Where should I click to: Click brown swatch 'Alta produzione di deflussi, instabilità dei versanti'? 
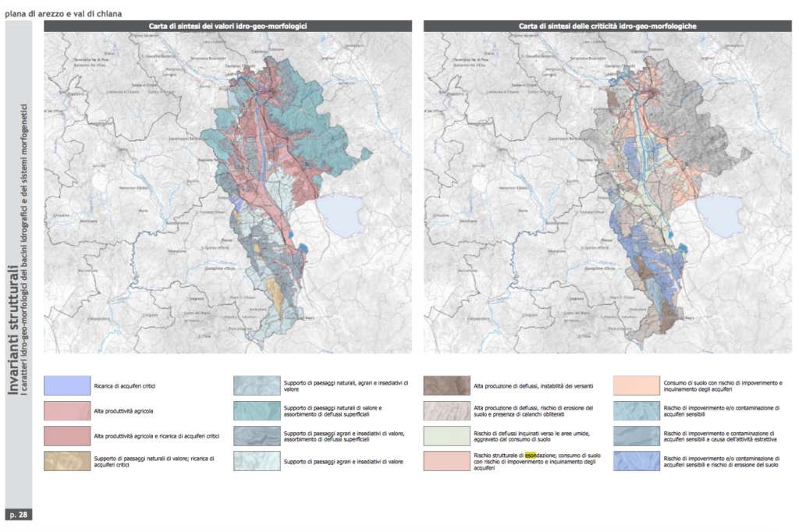446,385
